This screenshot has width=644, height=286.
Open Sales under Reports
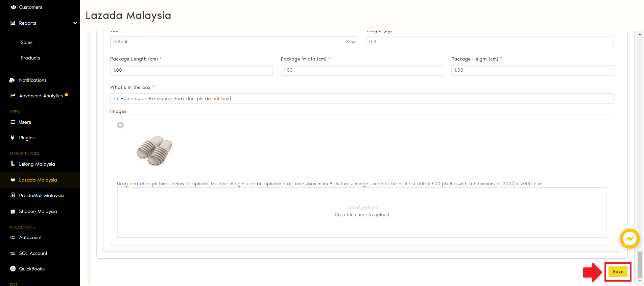pyautogui.click(x=26, y=42)
